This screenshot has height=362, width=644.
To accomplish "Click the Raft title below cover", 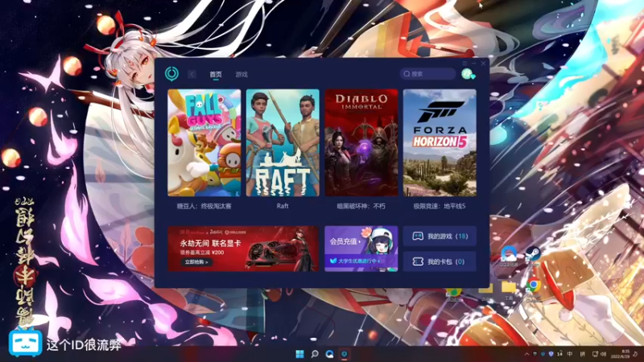I will click(x=283, y=206).
